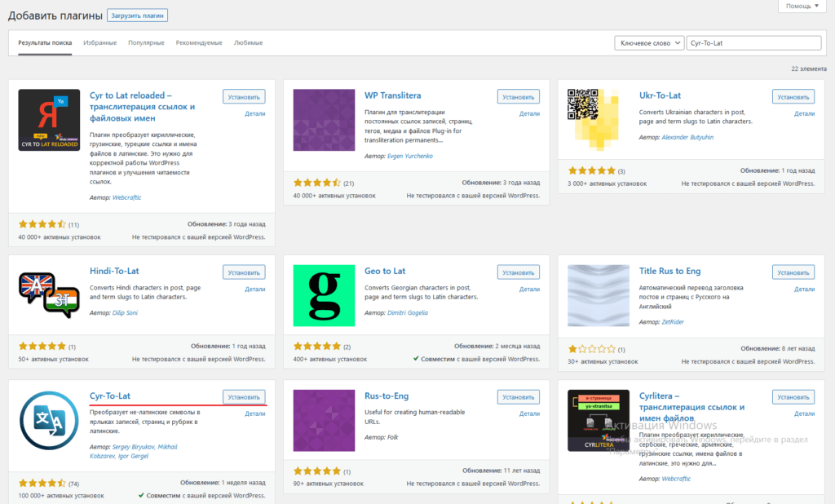This screenshot has height=504, width=835.
Task: Open the Hindi-To-Lat title link
Action: click(114, 271)
